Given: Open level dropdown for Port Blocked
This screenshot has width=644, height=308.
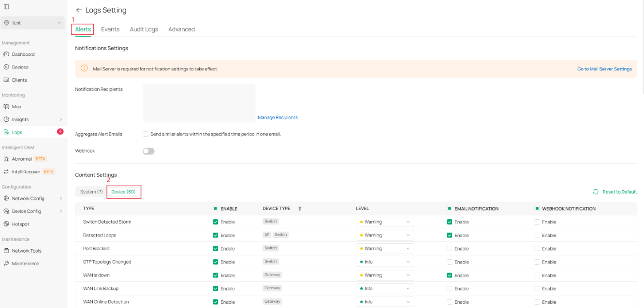Looking at the screenshot, I should click(x=385, y=249).
